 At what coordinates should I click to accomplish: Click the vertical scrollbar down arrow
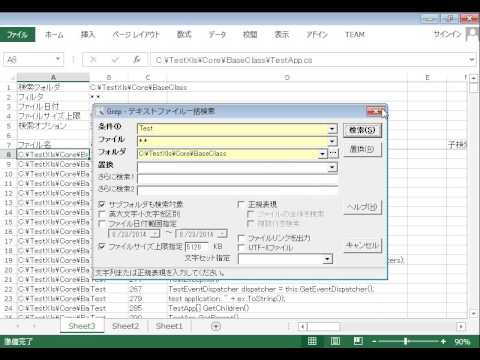[x=474, y=314]
